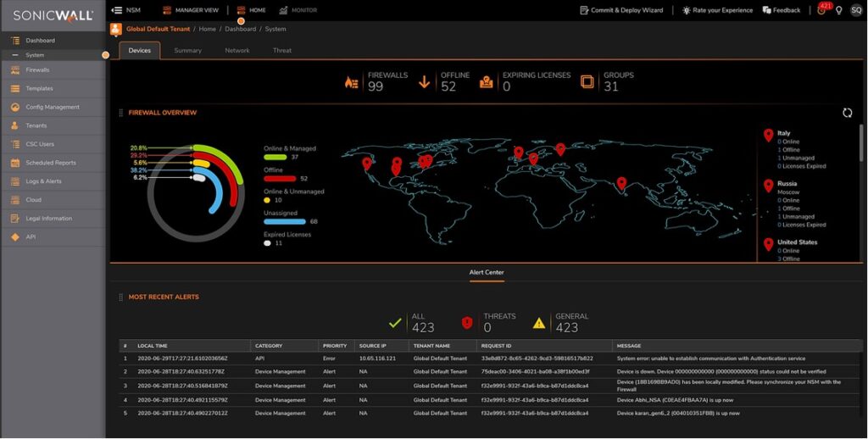868x439 pixels.
Task: Go to Dashboard breadcrumb
Action: tap(240, 29)
